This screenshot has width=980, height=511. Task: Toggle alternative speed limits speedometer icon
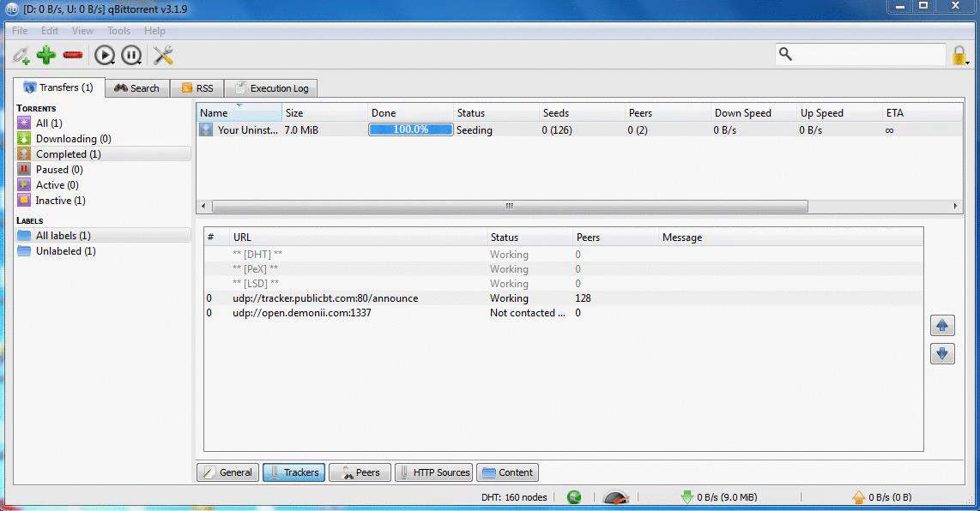[616, 497]
